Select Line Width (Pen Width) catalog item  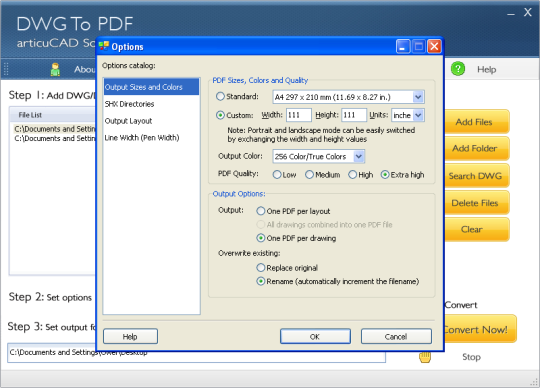152,138
